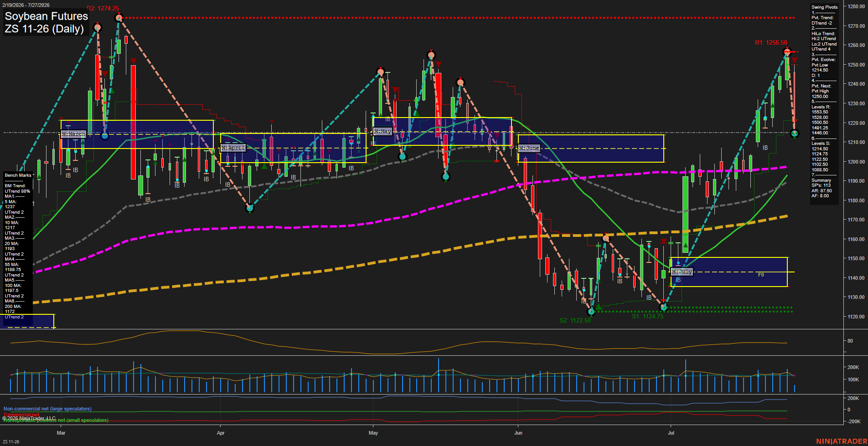
Task: Select the M:April monthly range tag
Action: [233, 148]
